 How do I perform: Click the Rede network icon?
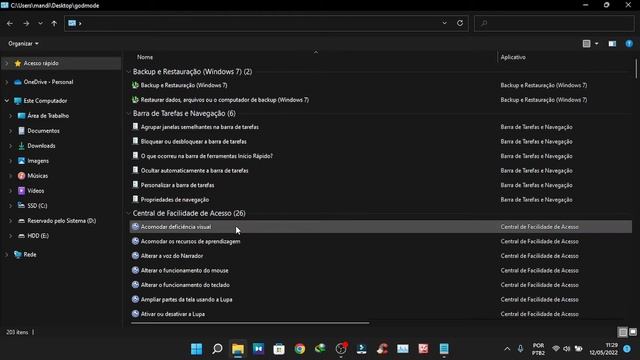click(x=18, y=255)
